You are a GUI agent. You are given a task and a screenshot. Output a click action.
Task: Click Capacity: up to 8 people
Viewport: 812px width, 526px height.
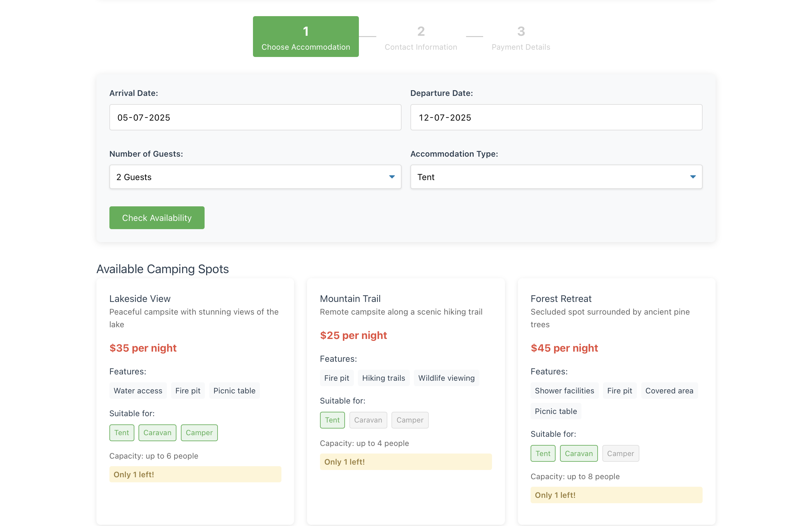pyautogui.click(x=575, y=477)
